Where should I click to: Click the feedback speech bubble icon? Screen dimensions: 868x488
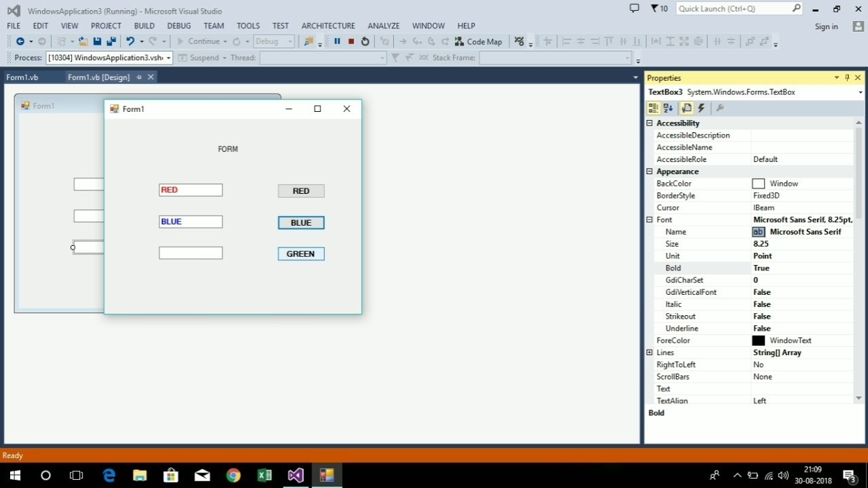pos(634,8)
